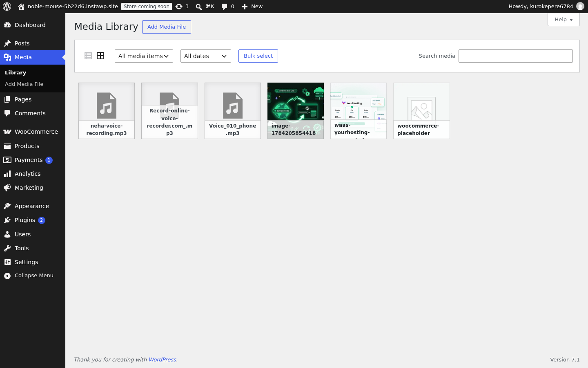588x368 pixels.
Task: Open the All dates filter dropdown
Action: 206,56
